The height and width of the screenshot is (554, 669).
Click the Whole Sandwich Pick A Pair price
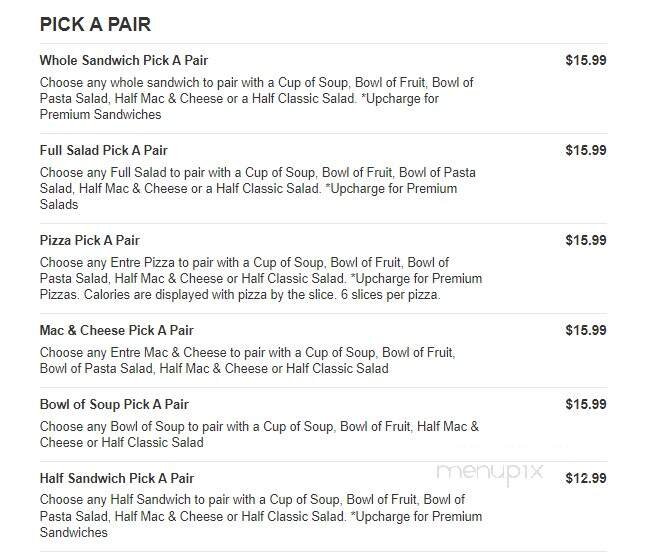click(x=585, y=61)
